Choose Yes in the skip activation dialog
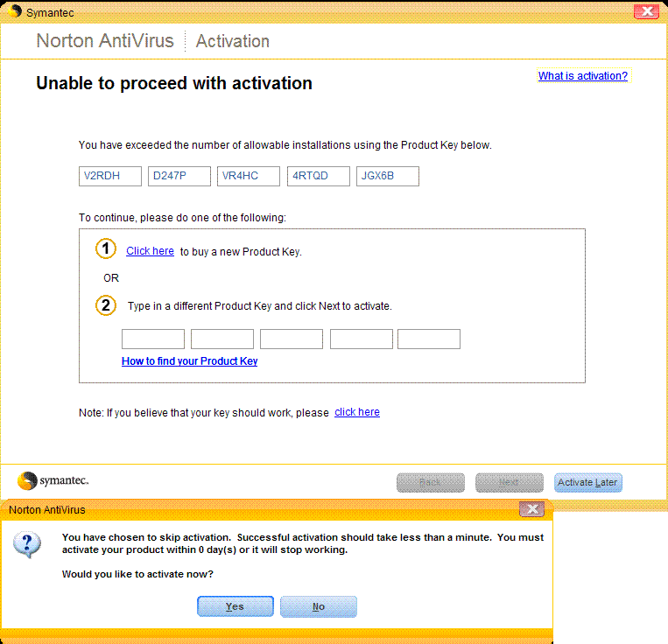This screenshot has width=668, height=644. pos(236,606)
